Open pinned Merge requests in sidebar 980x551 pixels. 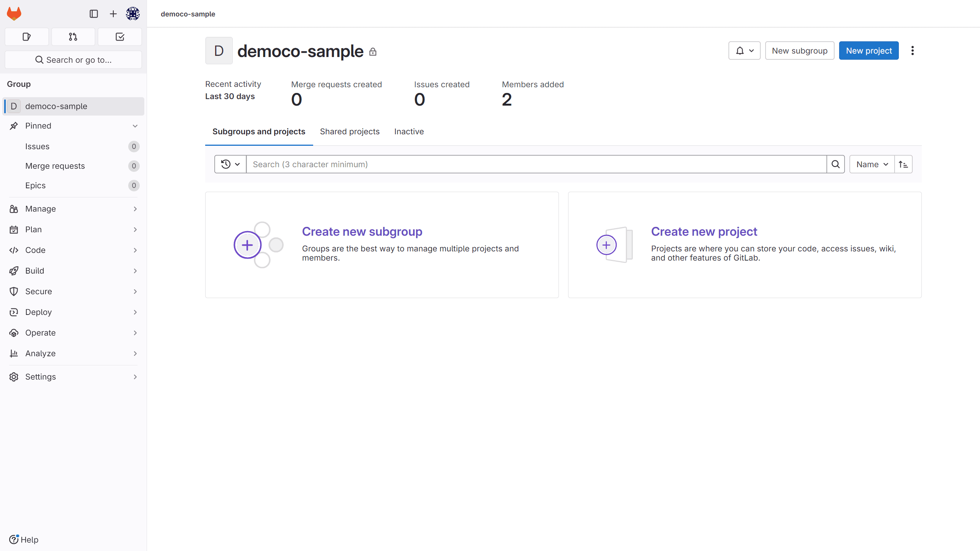point(73,166)
